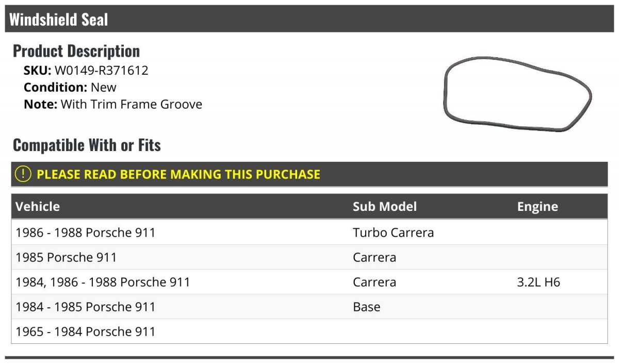
Task: Click the Condition: New text
Action: pyautogui.click(x=70, y=87)
